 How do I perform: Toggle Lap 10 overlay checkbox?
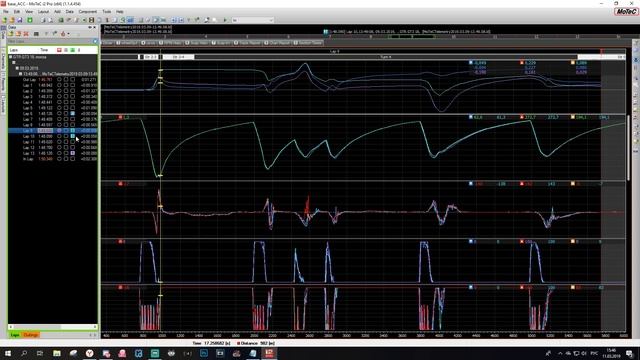pyautogui.click(x=73, y=136)
